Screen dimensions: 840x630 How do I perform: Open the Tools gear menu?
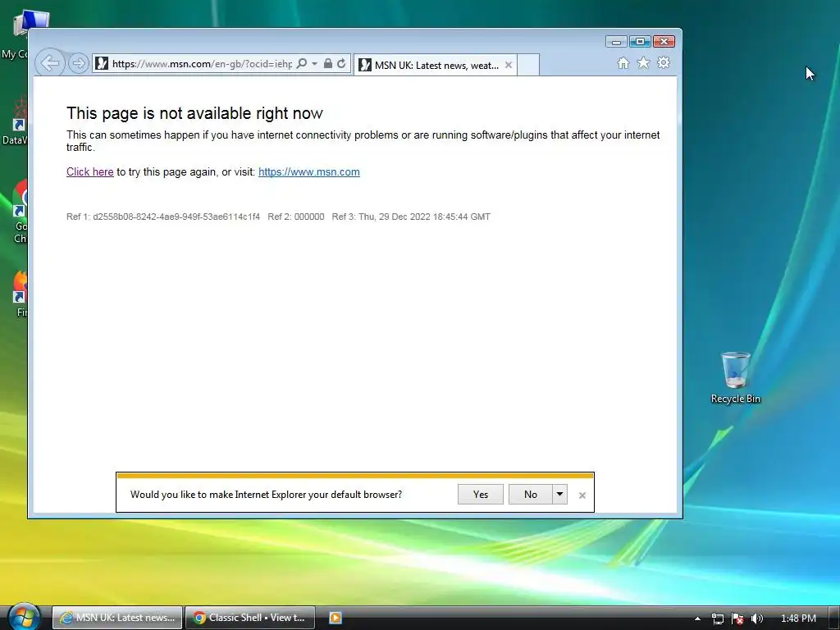coord(664,62)
